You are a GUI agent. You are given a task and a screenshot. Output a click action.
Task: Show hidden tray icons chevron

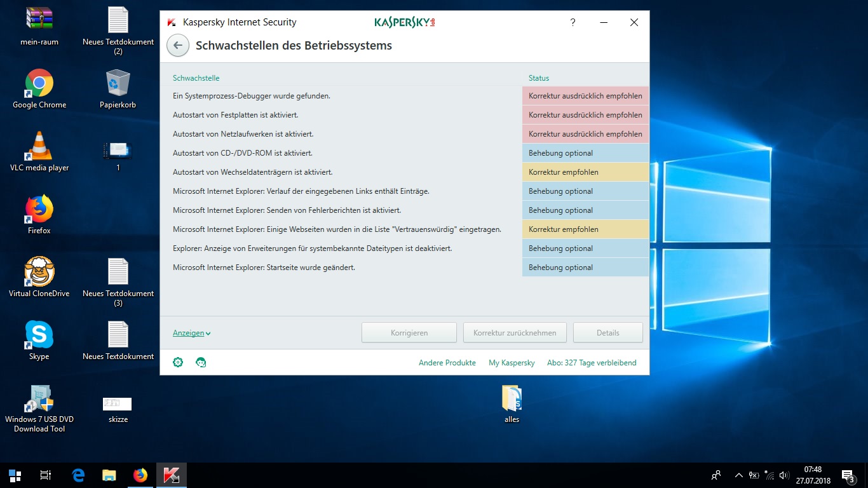[738, 475]
